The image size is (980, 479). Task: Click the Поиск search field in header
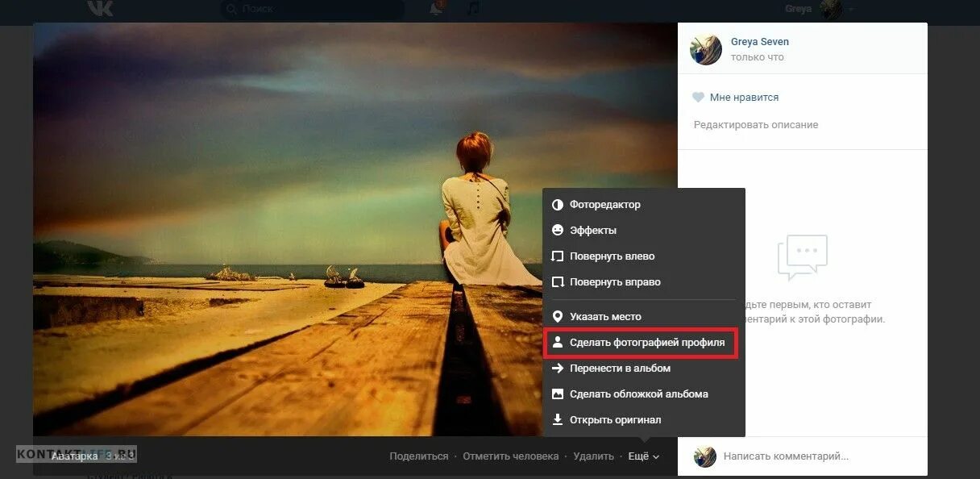[313, 9]
